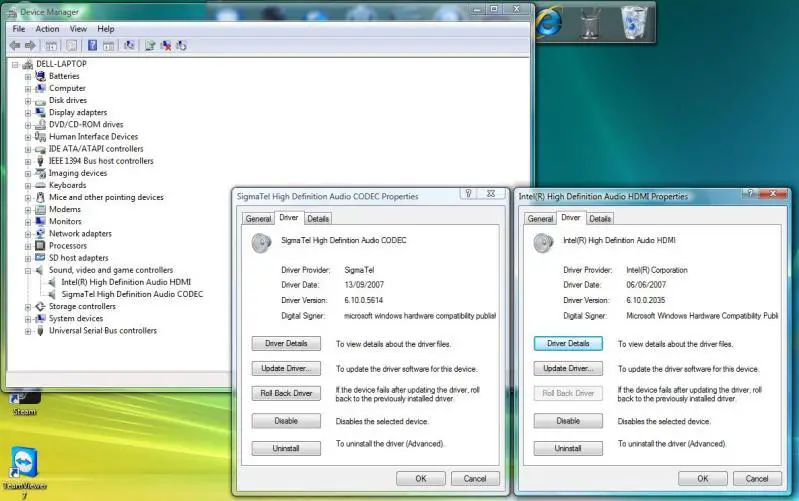The image size is (799, 501).
Task: Click the blue Help question-mark toolbar icon
Action: click(92, 45)
